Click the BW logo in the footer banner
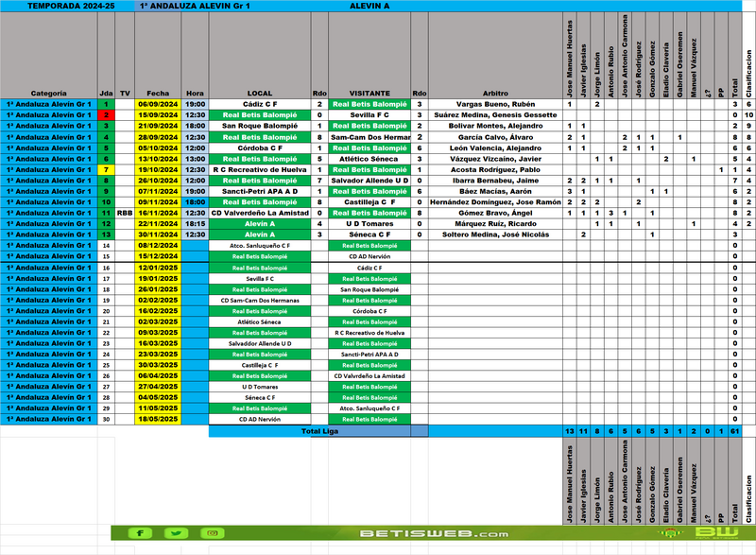This screenshot has width=756, height=555. (x=716, y=533)
